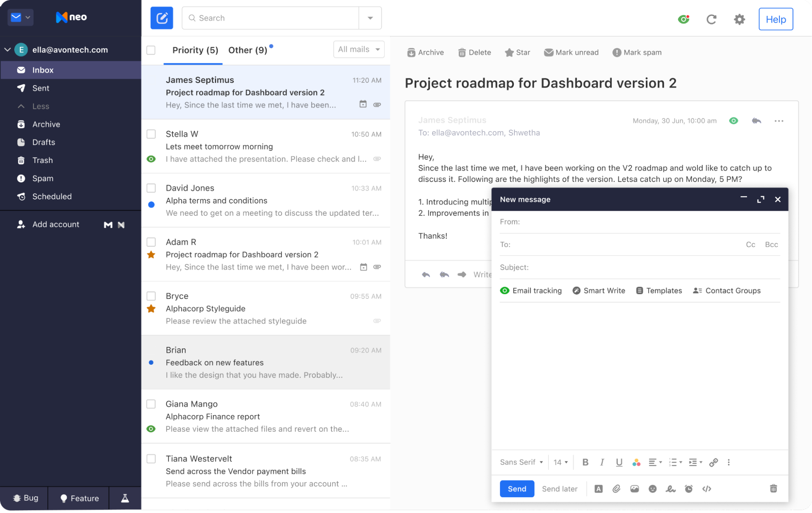This screenshot has width=812, height=513.
Task: Open the Scheduled folder in the sidebar
Action: coord(52,196)
